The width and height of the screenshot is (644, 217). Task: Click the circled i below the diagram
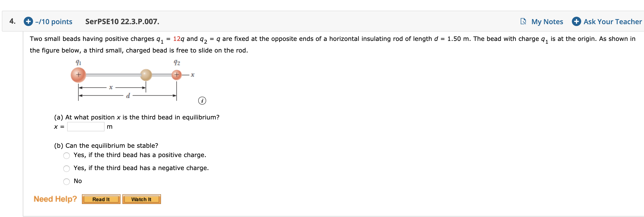pos(202,101)
